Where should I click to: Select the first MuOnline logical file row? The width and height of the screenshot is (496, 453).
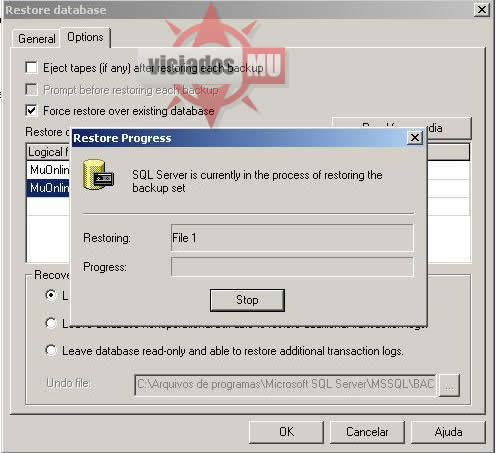49,170
